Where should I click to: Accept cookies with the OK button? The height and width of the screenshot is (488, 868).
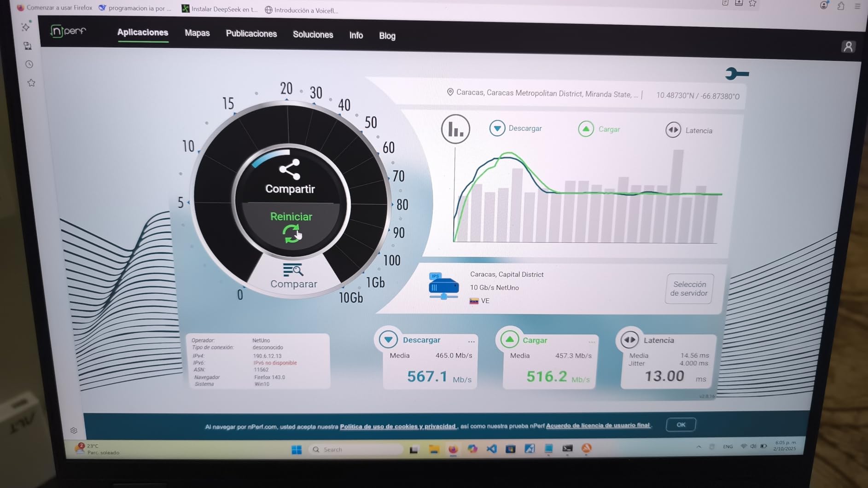pos(681,424)
